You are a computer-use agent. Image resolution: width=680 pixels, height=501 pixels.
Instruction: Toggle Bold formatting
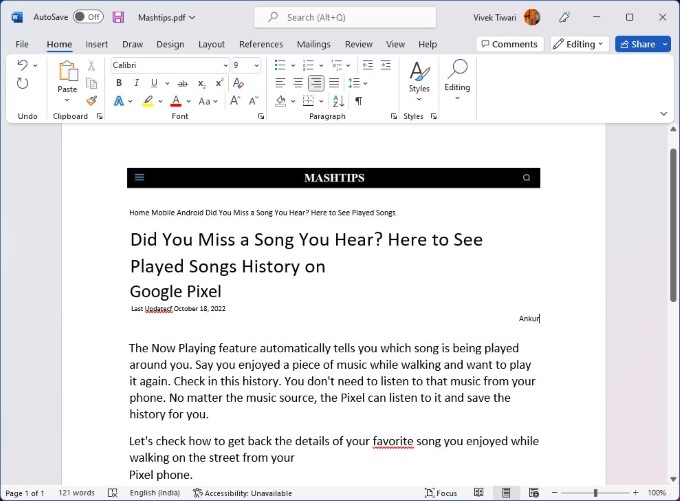[119, 83]
